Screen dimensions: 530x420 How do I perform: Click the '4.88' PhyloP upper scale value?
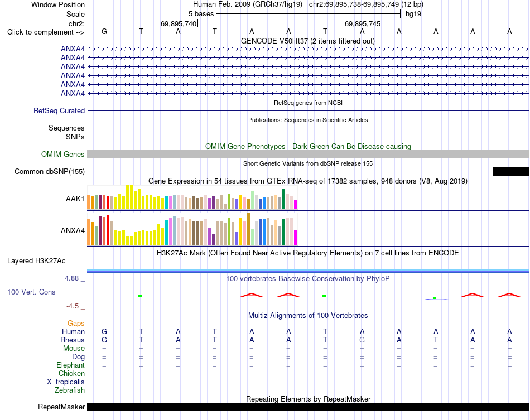(71, 278)
